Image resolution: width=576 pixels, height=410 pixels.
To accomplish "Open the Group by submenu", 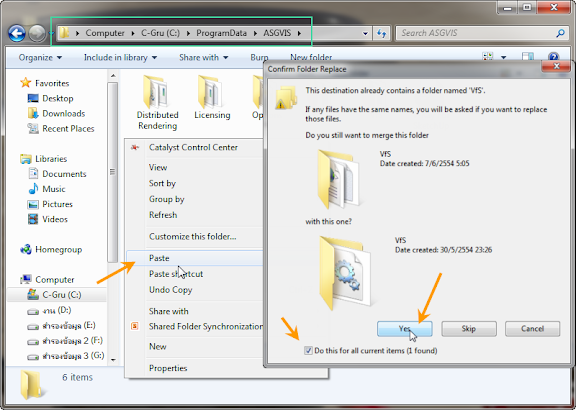I will (166, 199).
